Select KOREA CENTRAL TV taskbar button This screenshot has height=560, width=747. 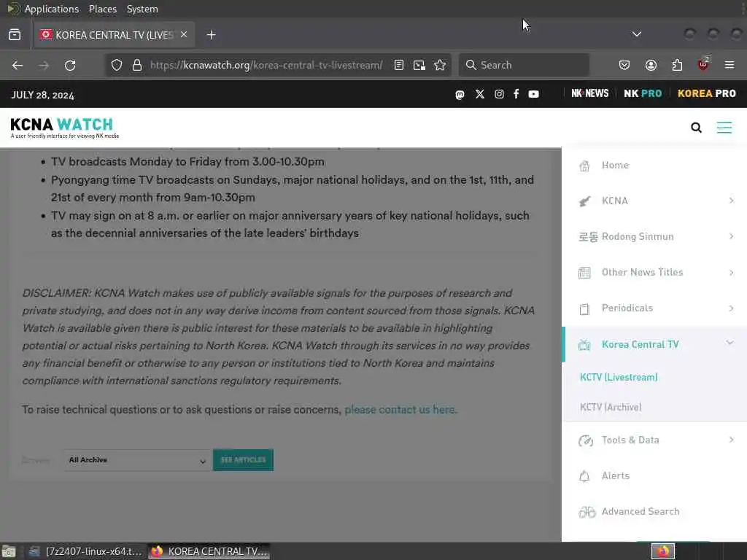pos(209,551)
